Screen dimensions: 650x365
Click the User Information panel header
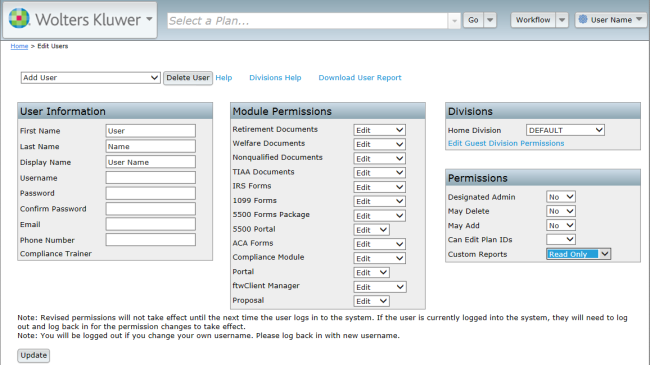(115, 111)
